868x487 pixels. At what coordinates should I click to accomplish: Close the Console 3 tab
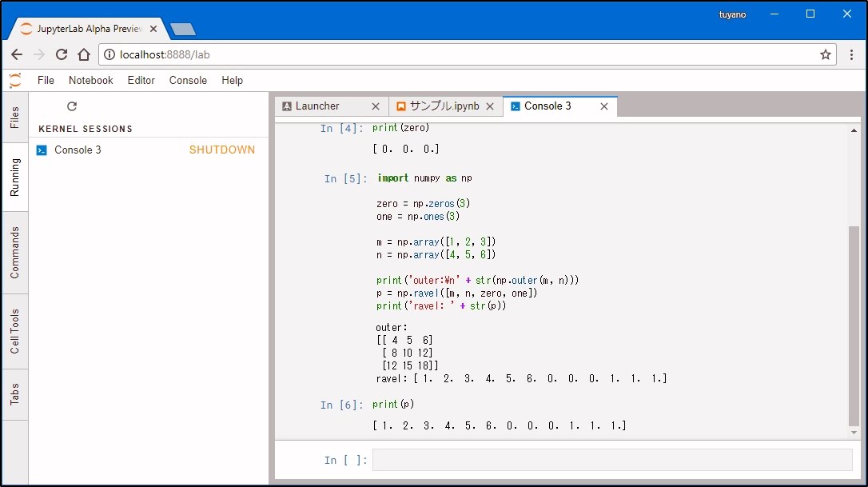pyautogui.click(x=604, y=106)
